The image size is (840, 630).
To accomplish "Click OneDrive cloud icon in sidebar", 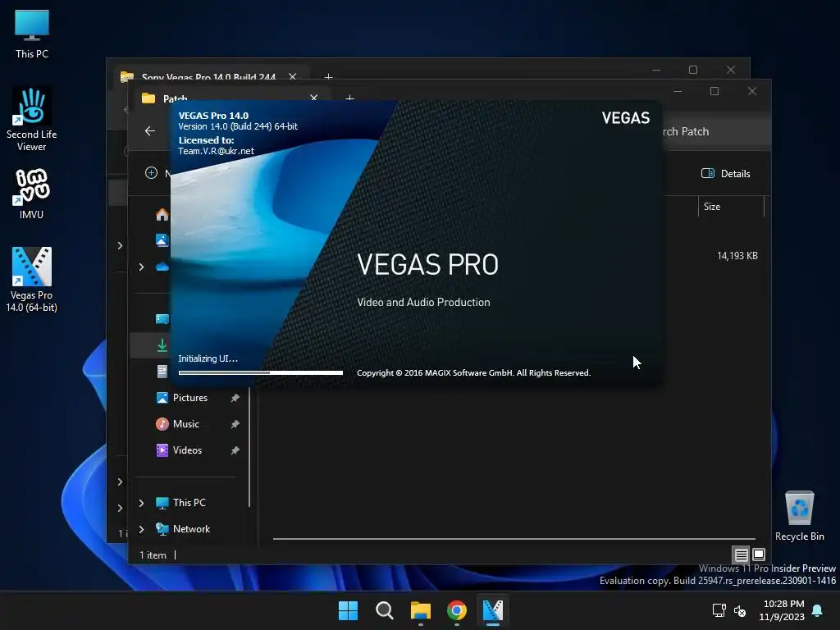I will (x=162, y=267).
